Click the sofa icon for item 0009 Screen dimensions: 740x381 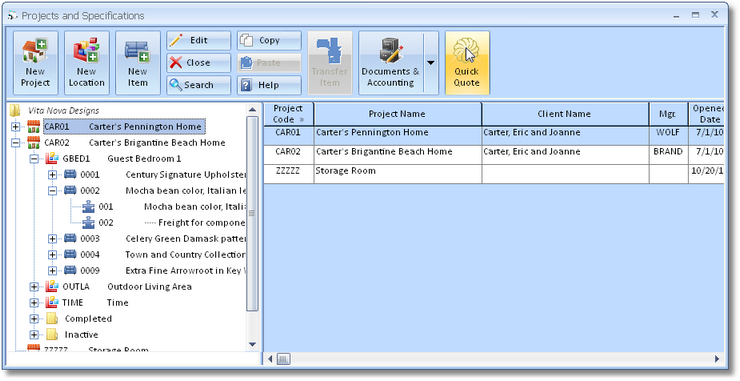click(x=70, y=270)
